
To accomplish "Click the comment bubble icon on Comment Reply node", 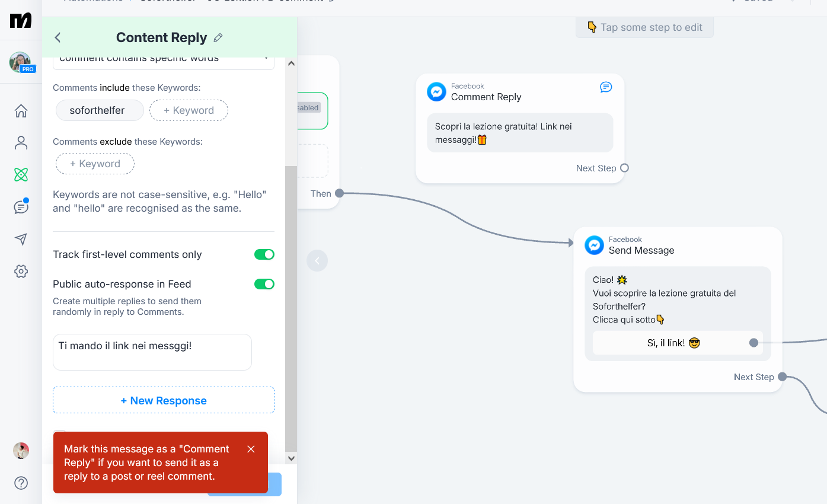I will tap(606, 87).
